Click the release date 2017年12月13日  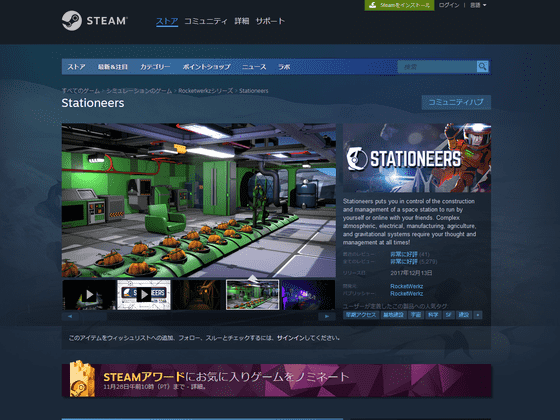[411, 273]
